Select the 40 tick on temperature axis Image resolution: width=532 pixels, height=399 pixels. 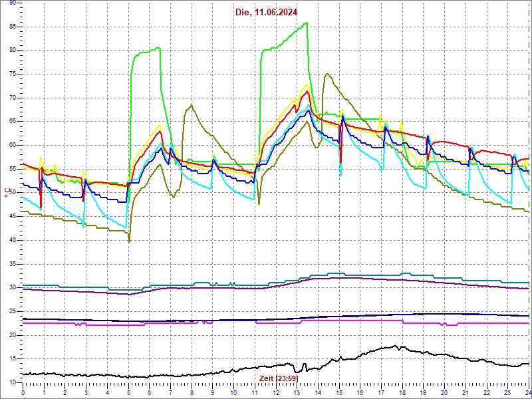pyautogui.click(x=12, y=240)
